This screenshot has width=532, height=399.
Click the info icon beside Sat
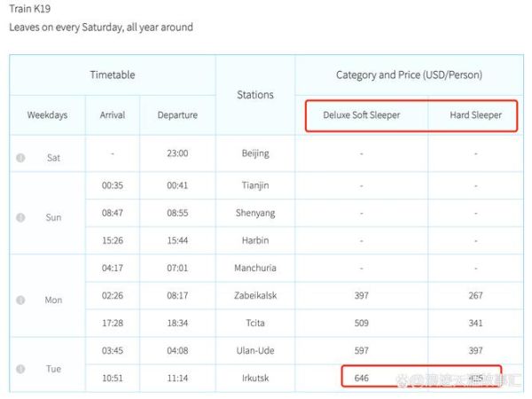click(x=20, y=158)
